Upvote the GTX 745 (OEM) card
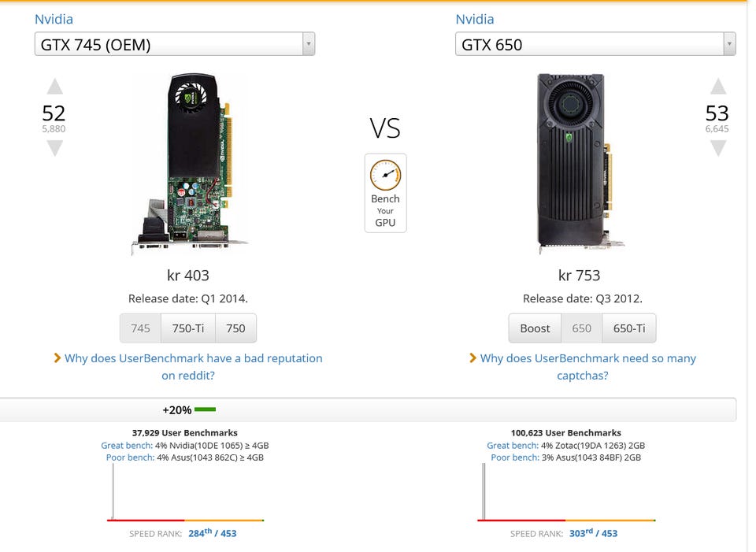The width and height of the screenshot is (756, 552). coord(54,87)
